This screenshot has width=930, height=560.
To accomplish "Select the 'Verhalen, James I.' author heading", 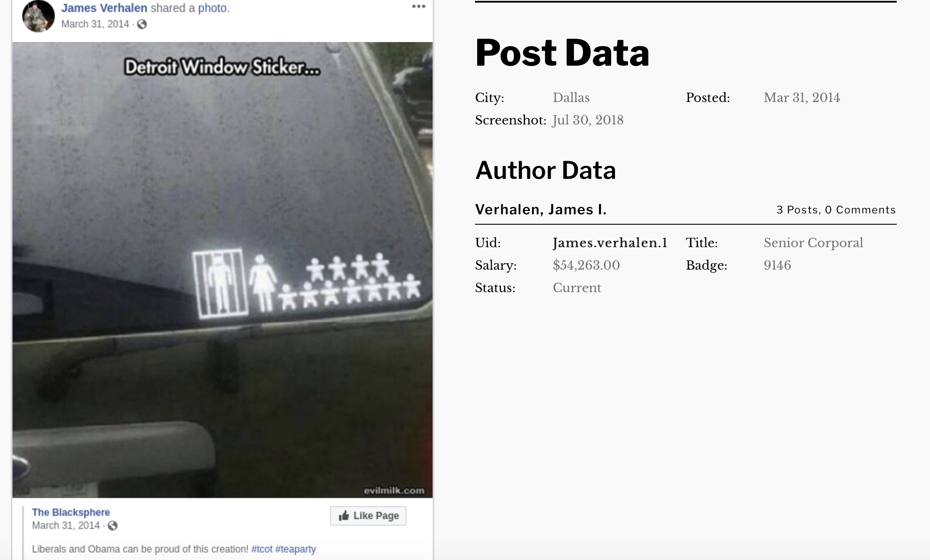I will pos(541,210).
